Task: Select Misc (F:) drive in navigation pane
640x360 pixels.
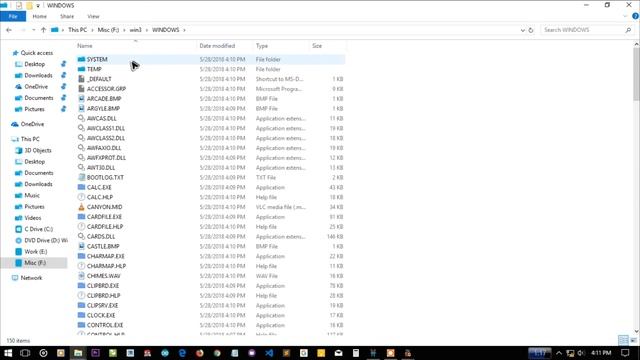Action: (x=35, y=263)
